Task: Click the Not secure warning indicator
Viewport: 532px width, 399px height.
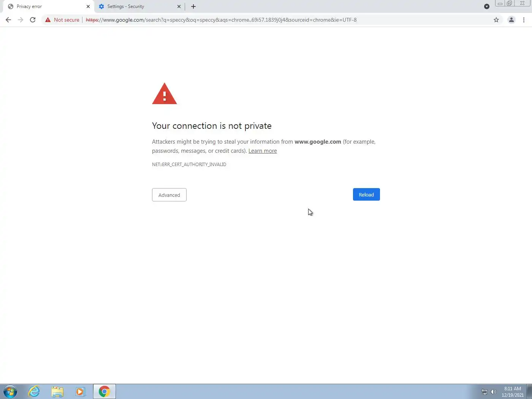Action: click(62, 20)
